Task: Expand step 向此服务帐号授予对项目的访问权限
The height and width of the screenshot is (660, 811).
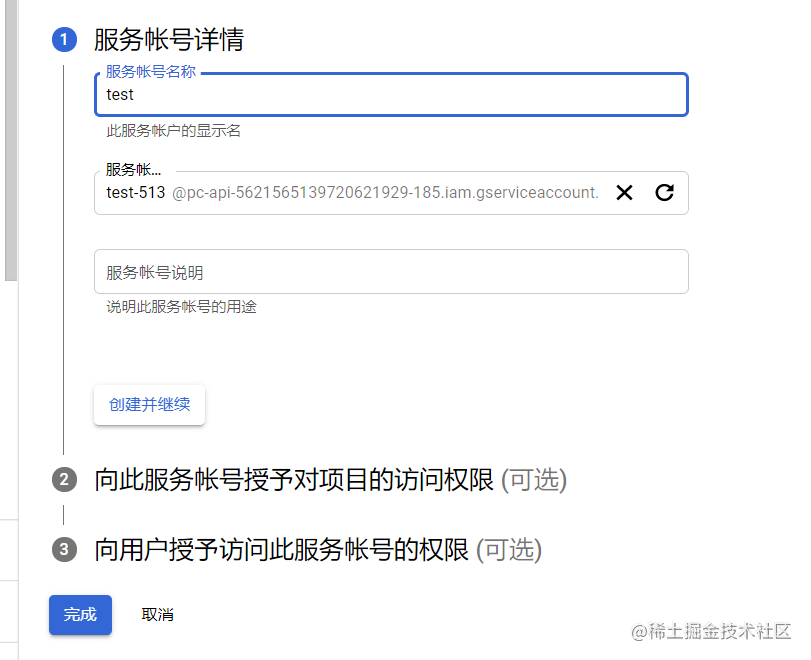Action: click(x=331, y=480)
